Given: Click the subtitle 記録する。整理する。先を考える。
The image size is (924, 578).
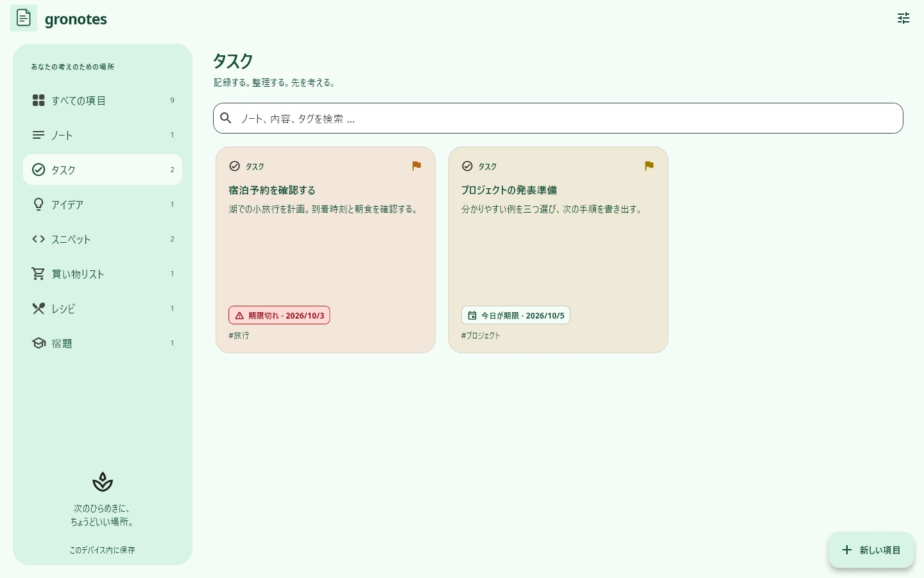Looking at the screenshot, I should click(275, 82).
